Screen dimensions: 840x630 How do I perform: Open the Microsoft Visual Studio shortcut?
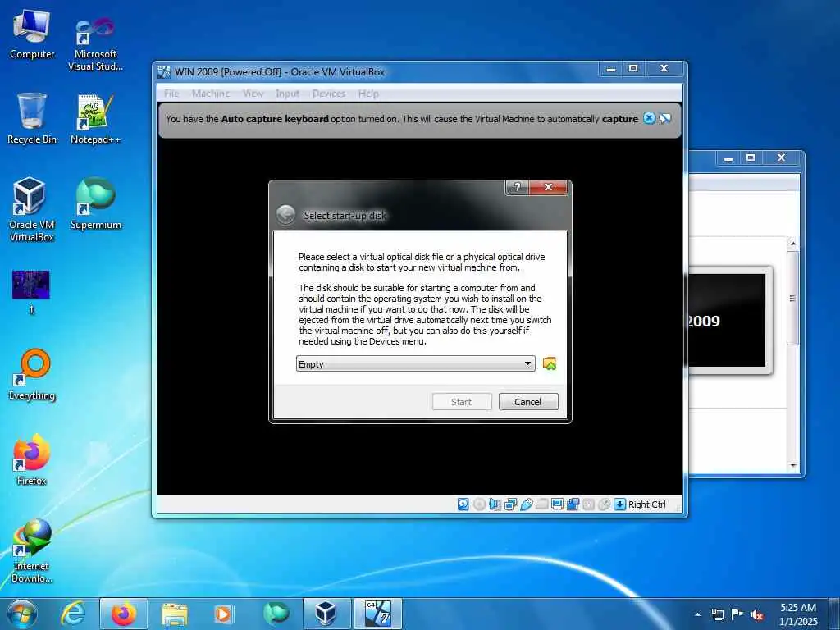coord(95,43)
